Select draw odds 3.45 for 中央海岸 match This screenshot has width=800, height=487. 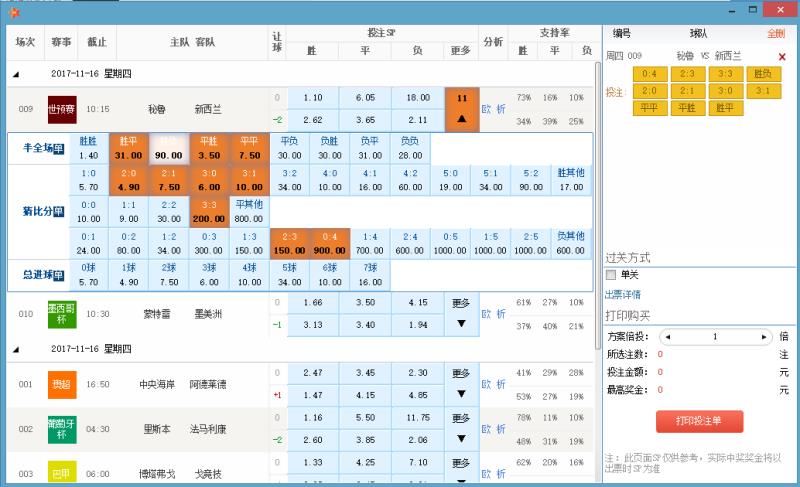(366, 373)
